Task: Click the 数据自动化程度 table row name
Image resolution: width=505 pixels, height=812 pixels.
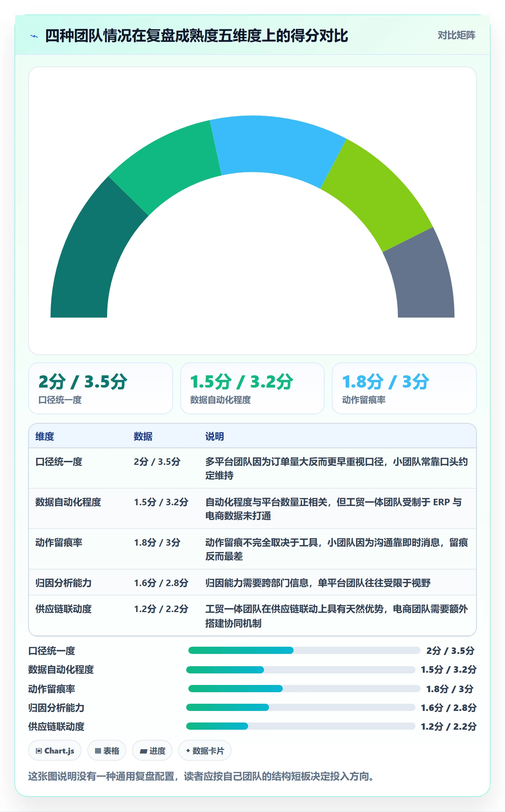Action: pos(68,502)
